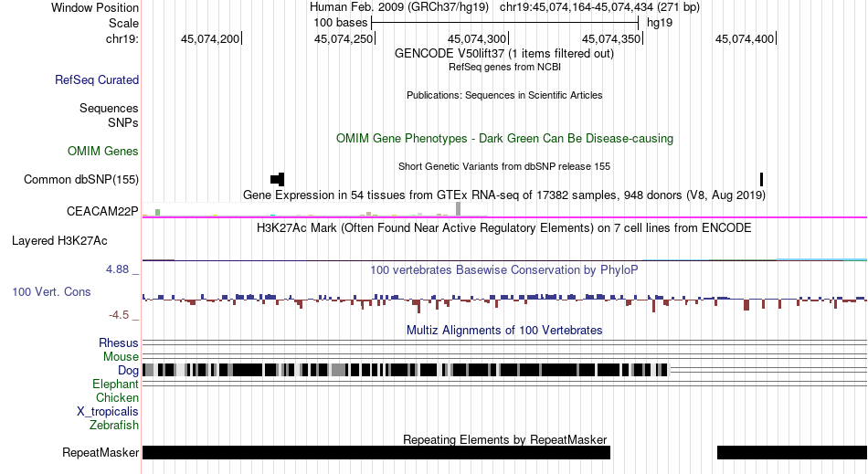
Task: Click the Chicken alignment row label
Action: pyautogui.click(x=117, y=397)
